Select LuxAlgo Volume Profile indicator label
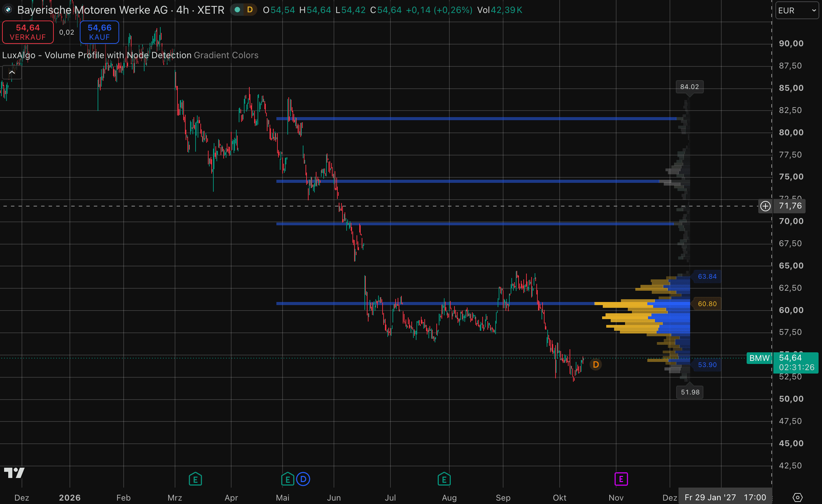This screenshot has height=504, width=822. pyautogui.click(x=97, y=55)
